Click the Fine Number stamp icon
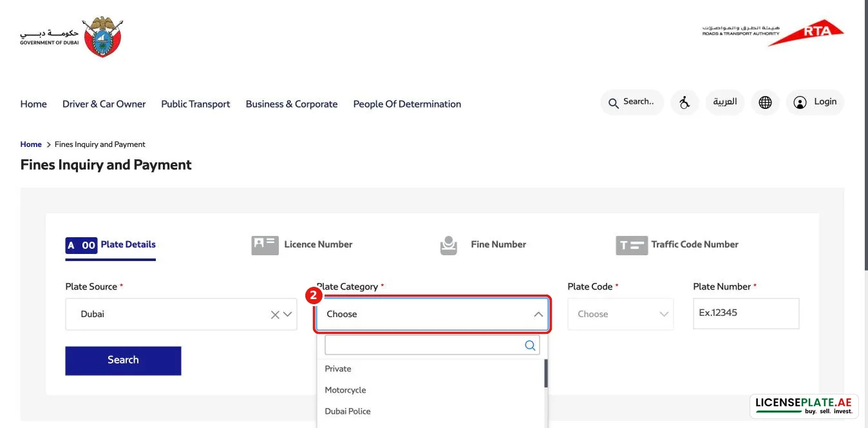 tap(449, 245)
